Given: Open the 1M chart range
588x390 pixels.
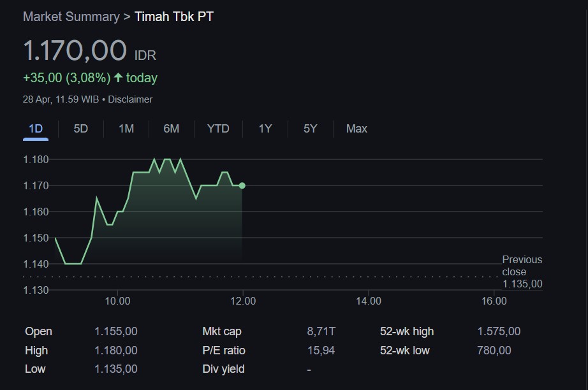Looking at the screenshot, I should point(126,129).
